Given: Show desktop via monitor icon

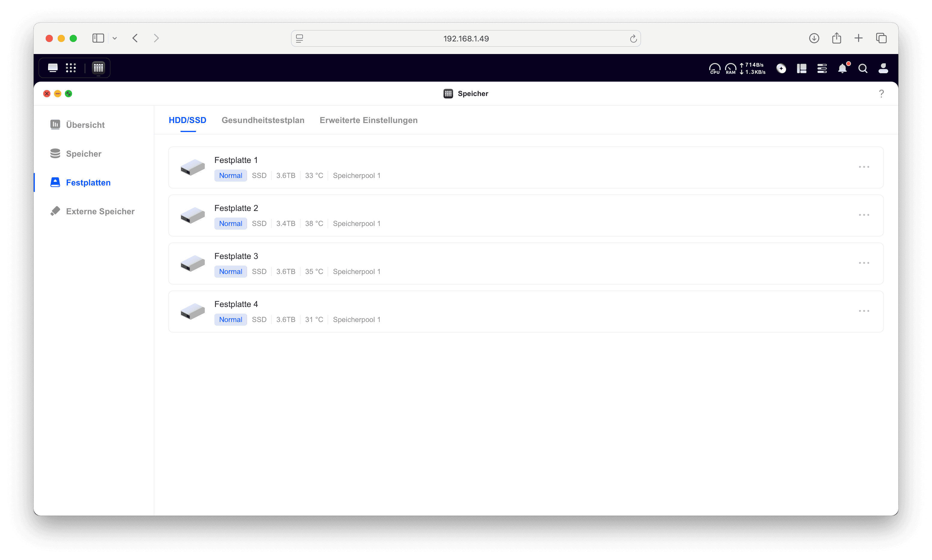Looking at the screenshot, I should point(53,68).
